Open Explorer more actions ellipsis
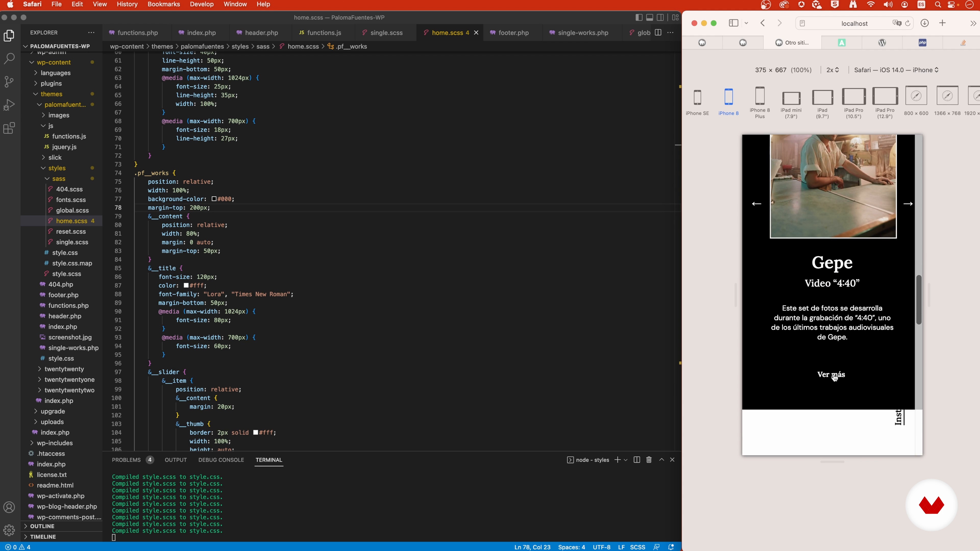Image resolution: width=980 pixels, height=551 pixels. (x=91, y=33)
